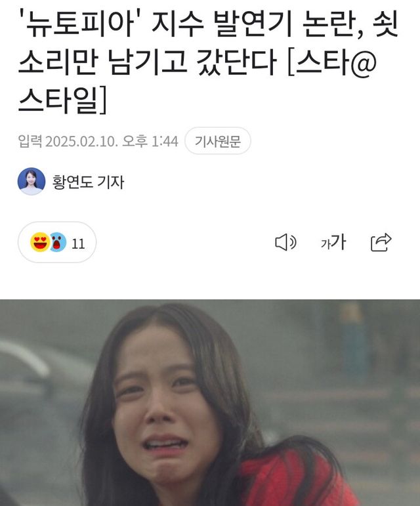Tap the 스타일] text ending the headline
The image size is (420, 506).
[x=62, y=100]
